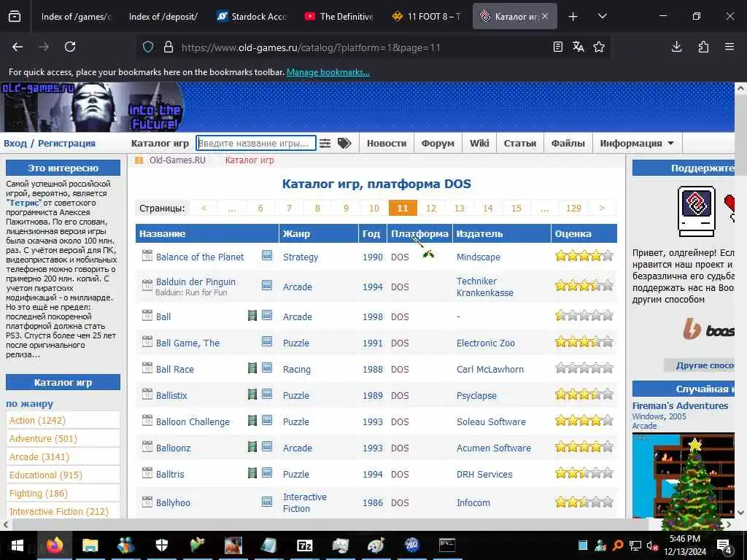Switch to The Definitive YouTube tab

click(x=338, y=17)
